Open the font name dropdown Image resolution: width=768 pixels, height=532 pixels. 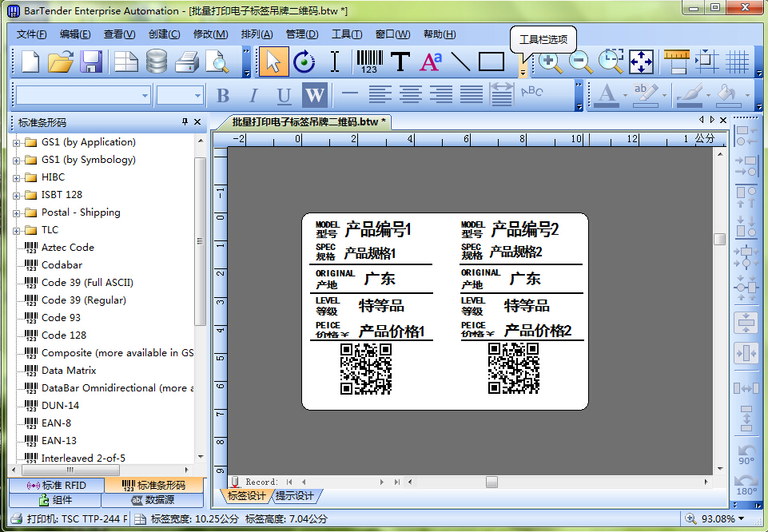[x=145, y=95]
